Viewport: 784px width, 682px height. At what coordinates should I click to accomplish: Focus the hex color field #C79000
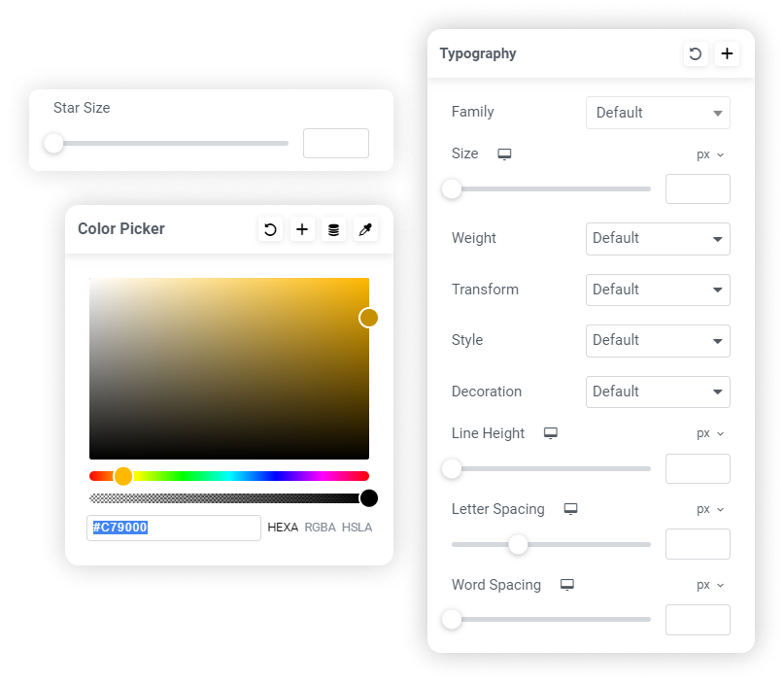point(174,528)
